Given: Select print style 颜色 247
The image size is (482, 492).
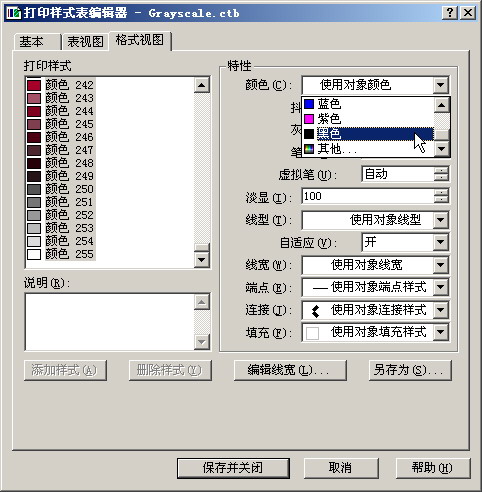Looking at the screenshot, I should click(x=61, y=150).
